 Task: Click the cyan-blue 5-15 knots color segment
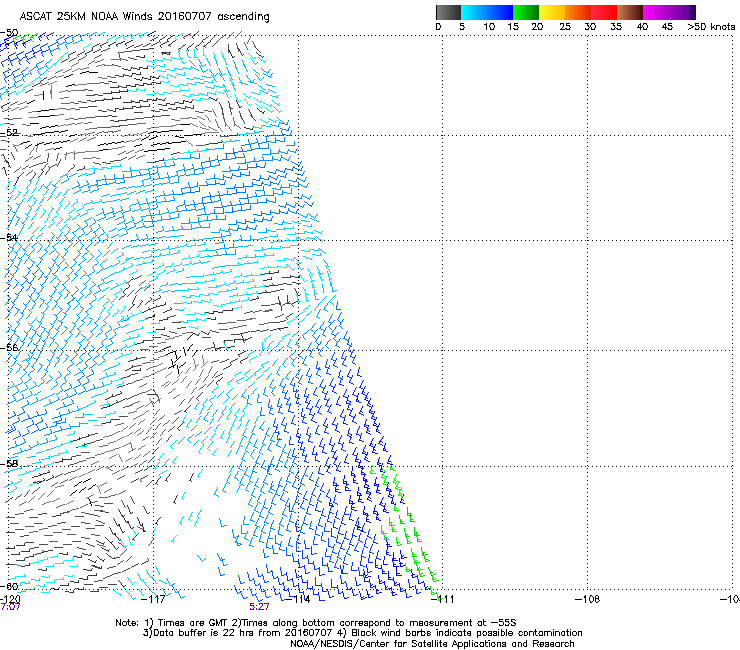(x=487, y=12)
